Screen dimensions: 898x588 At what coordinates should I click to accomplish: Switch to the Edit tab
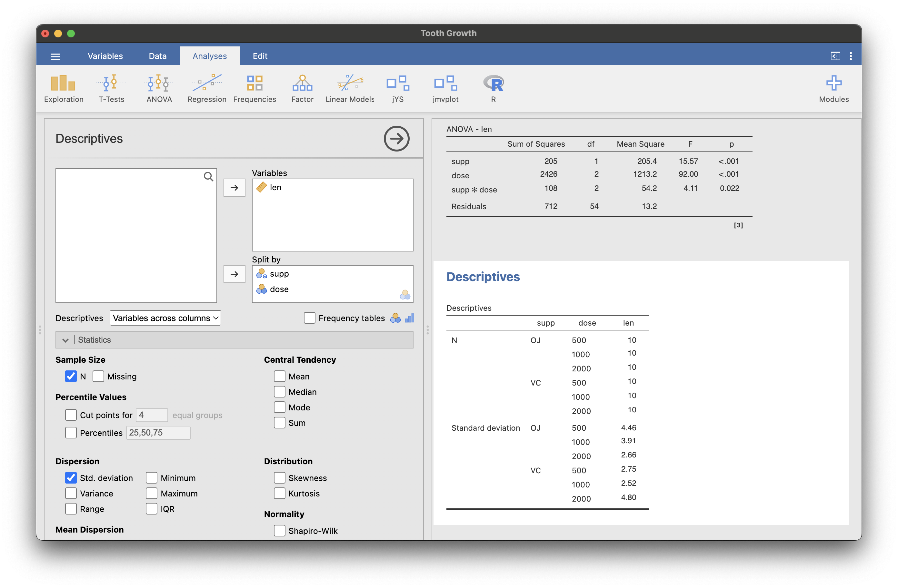[x=260, y=56]
